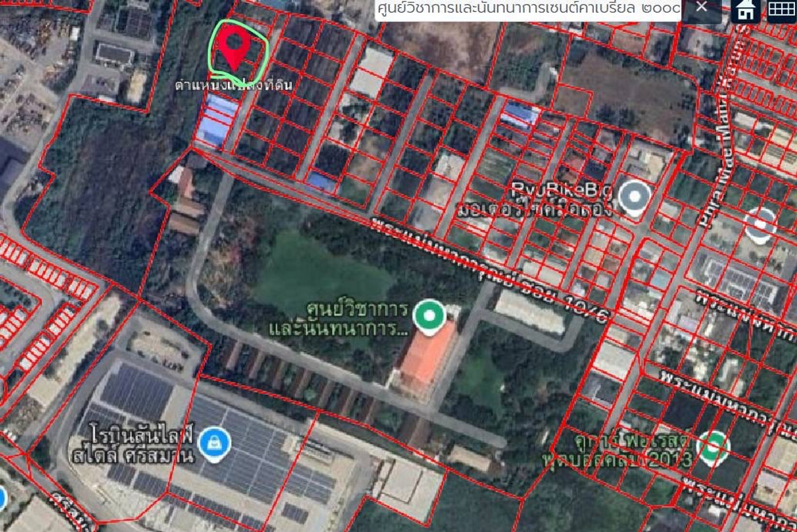Click the partial blue marker at left edge
The image size is (797, 532).
click(2, 498)
